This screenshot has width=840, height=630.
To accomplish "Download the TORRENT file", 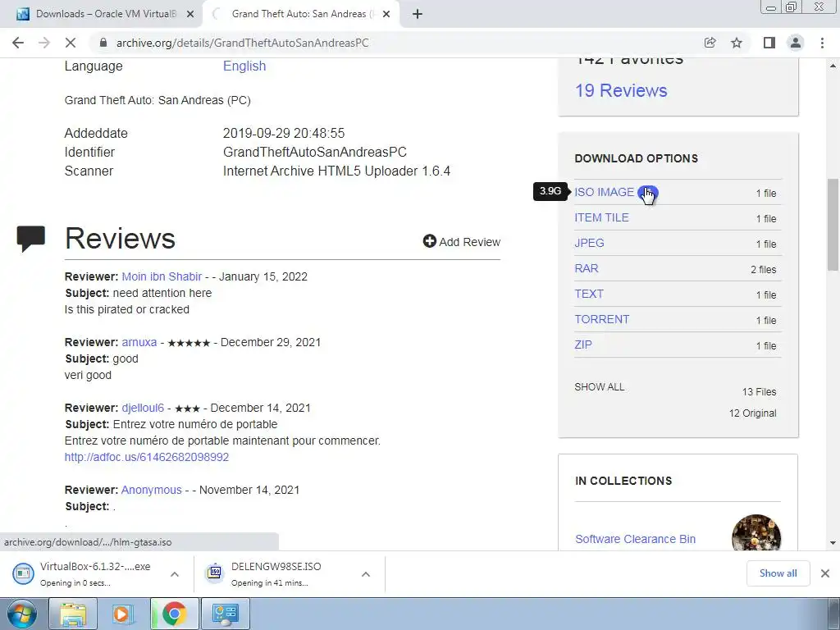I will (x=601, y=319).
